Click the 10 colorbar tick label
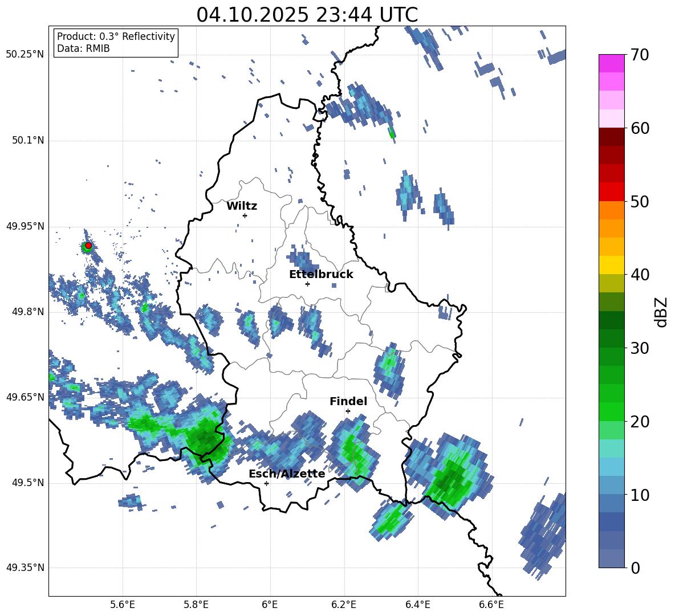The height and width of the screenshot is (616, 675). coord(640,495)
